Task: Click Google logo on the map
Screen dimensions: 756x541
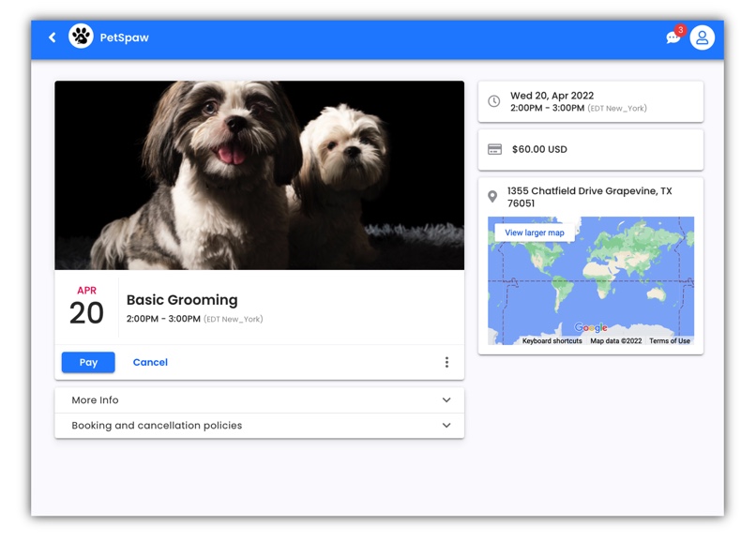Action: point(591,327)
